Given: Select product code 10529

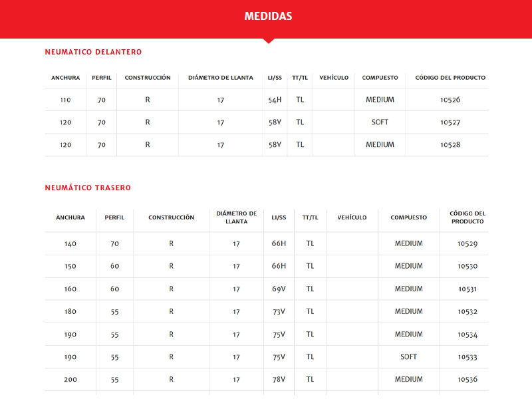Looking at the screenshot, I should click(x=467, y=244).
